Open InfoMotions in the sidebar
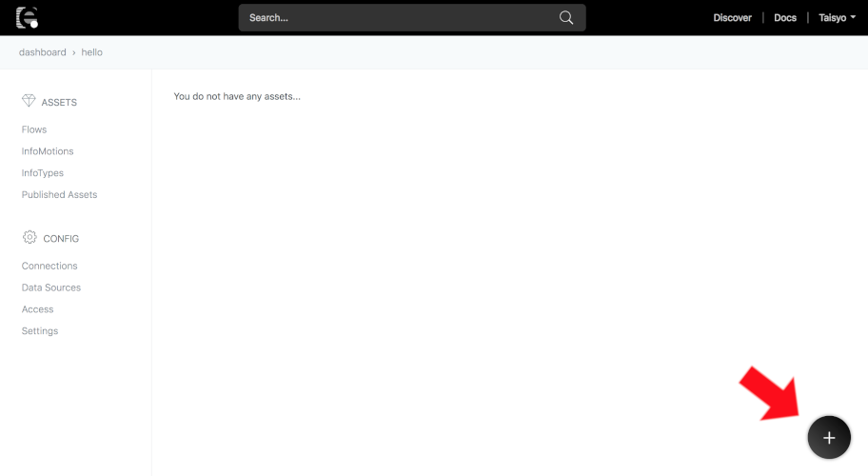 [48, 151]
